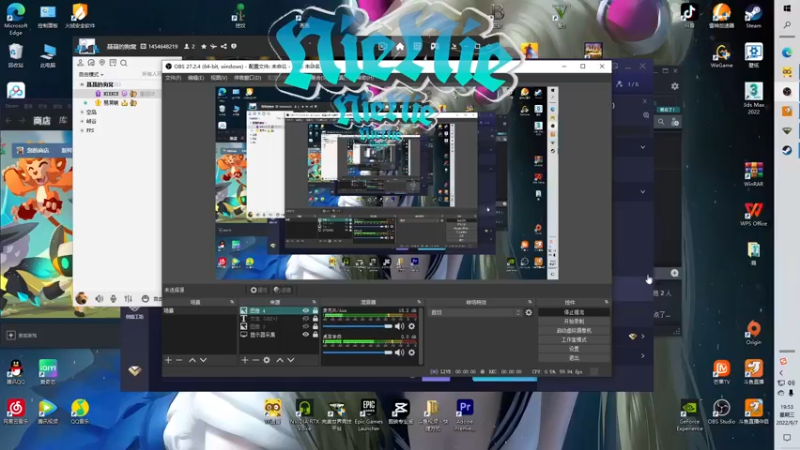Screen dimensions: 800x450
Task: Enable 工作室模式 in OBS controls
Action: 573,339
